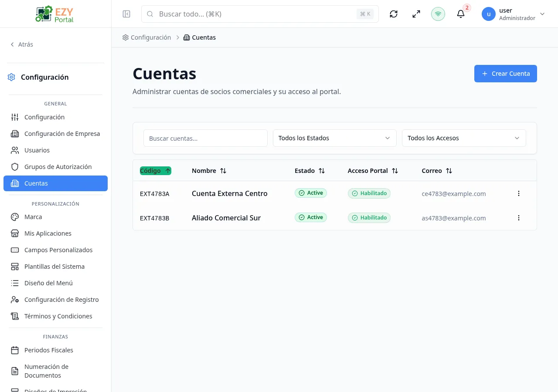558x392 pixels.
Task: Click Habilitado badge for EXT4783A
Action: pyautogui.click(x=369, y=193)
